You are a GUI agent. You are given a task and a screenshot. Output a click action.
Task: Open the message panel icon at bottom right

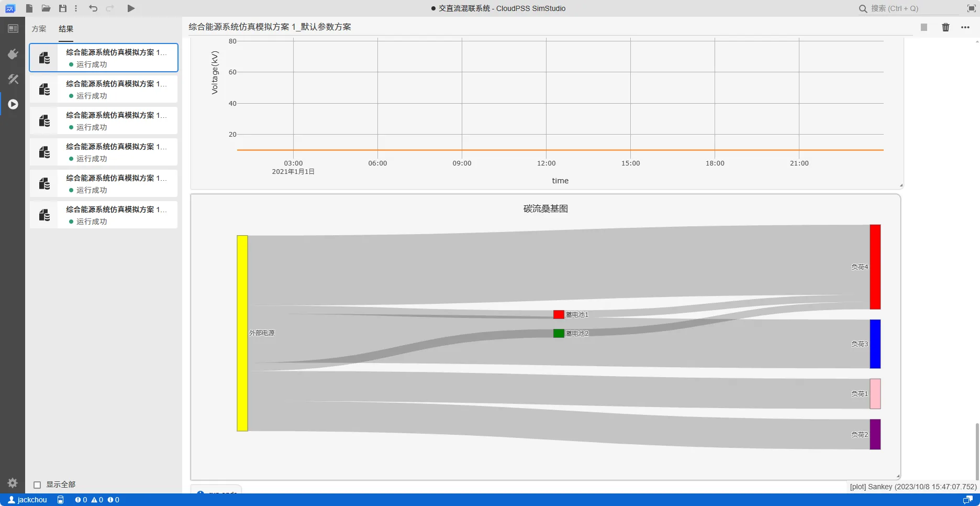tap(968, 500)
